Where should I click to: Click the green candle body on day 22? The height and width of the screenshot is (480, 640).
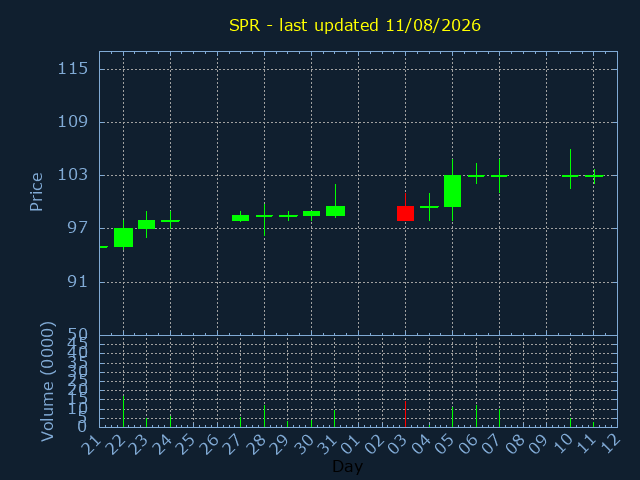click(123, 238)
